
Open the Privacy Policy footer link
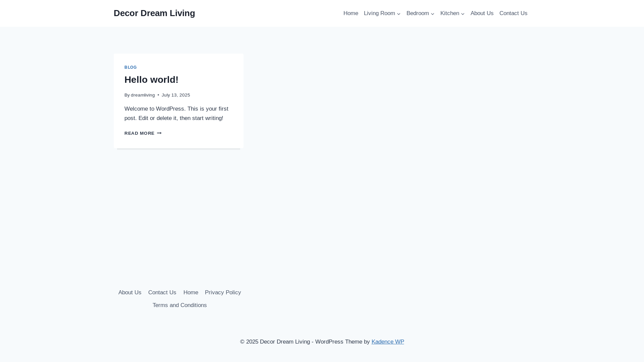[x=223, y=293]
